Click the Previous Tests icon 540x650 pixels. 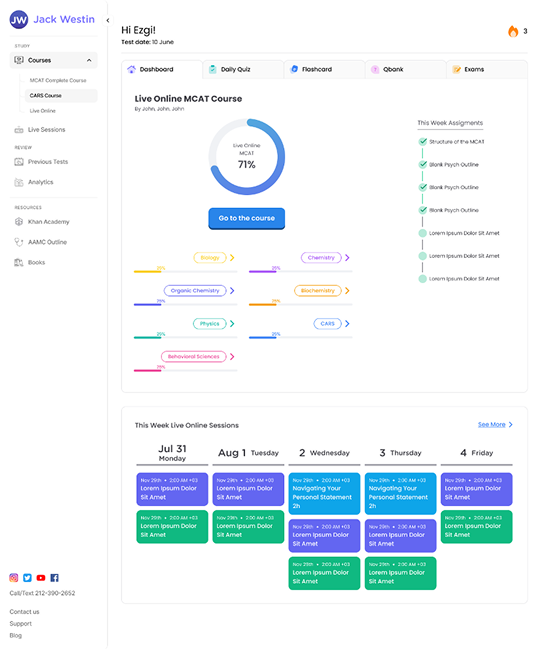coord(19,162)
